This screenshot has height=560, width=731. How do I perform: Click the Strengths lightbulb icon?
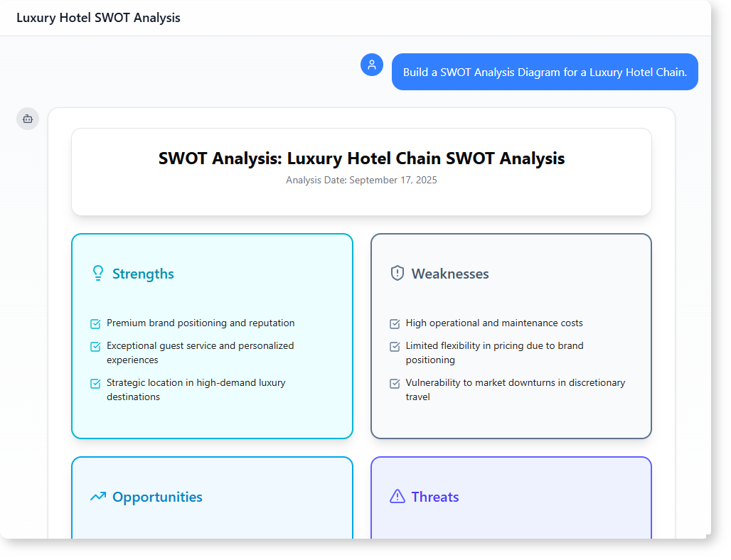pos(98,274)
